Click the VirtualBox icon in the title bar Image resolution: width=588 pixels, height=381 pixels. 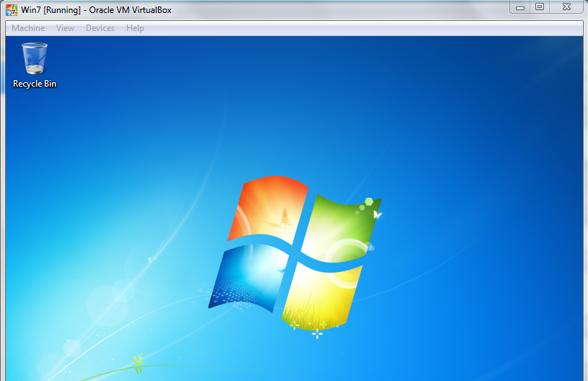pos(12,10)
